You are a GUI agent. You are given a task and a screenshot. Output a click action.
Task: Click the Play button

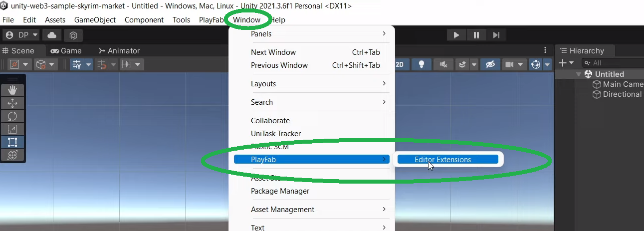pyautogui.click(x=456, y=35)
